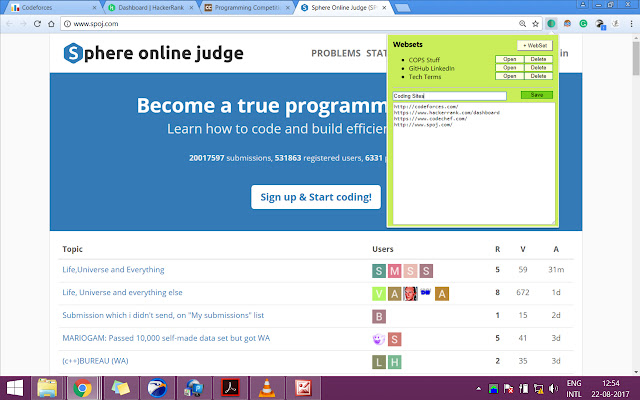This screenshot has height=400, width=640.
Task: Open Sticky Notes from the taskbar
Action: click(x=120, y=388)
